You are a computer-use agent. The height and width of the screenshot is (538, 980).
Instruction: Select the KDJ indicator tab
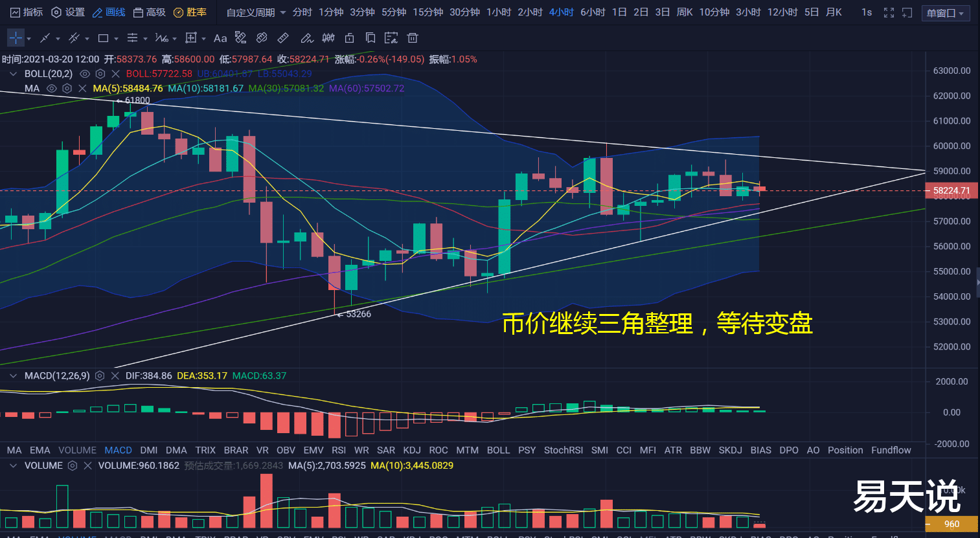point(412,450)
